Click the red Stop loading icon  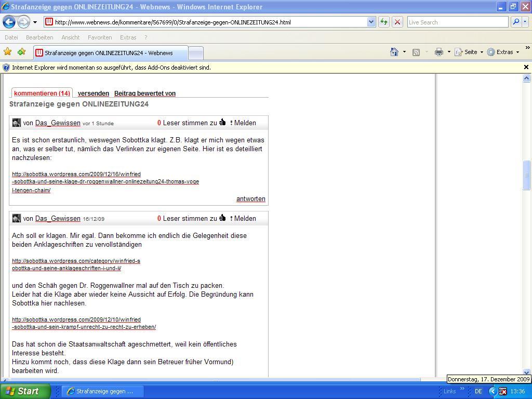(x=397, y=22)
